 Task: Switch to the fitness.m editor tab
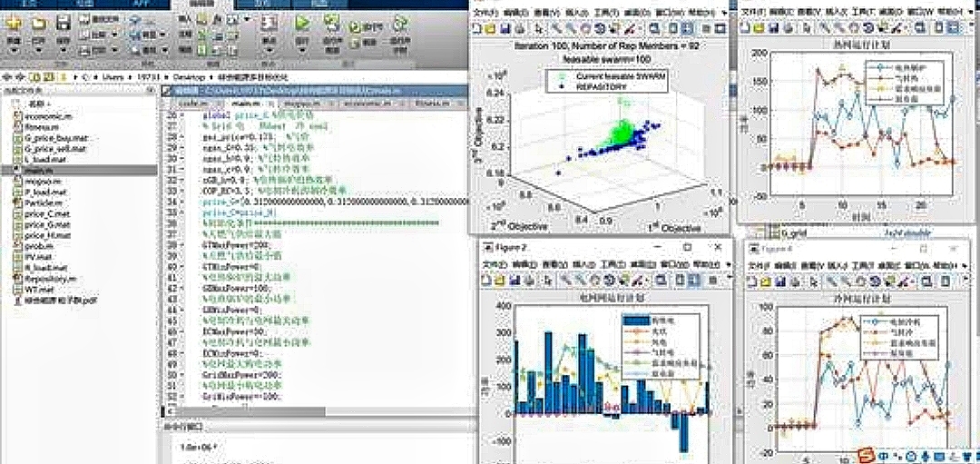pyautogui.click(x=432, y=103)
